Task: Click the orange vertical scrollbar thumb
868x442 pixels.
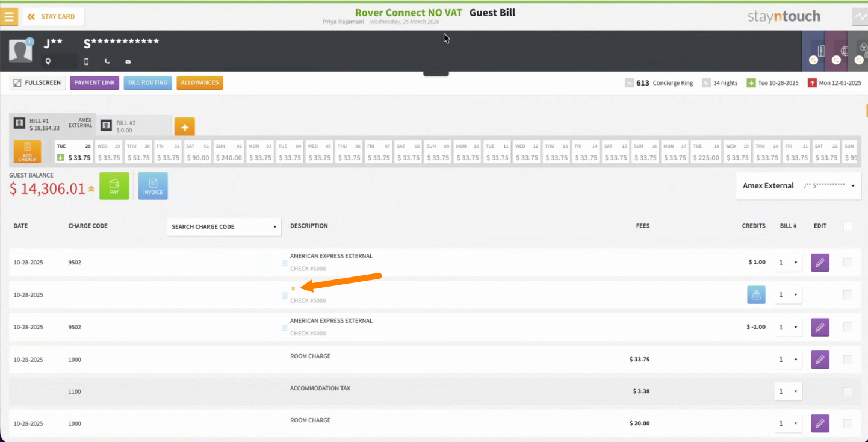Action: click(866, 110)
